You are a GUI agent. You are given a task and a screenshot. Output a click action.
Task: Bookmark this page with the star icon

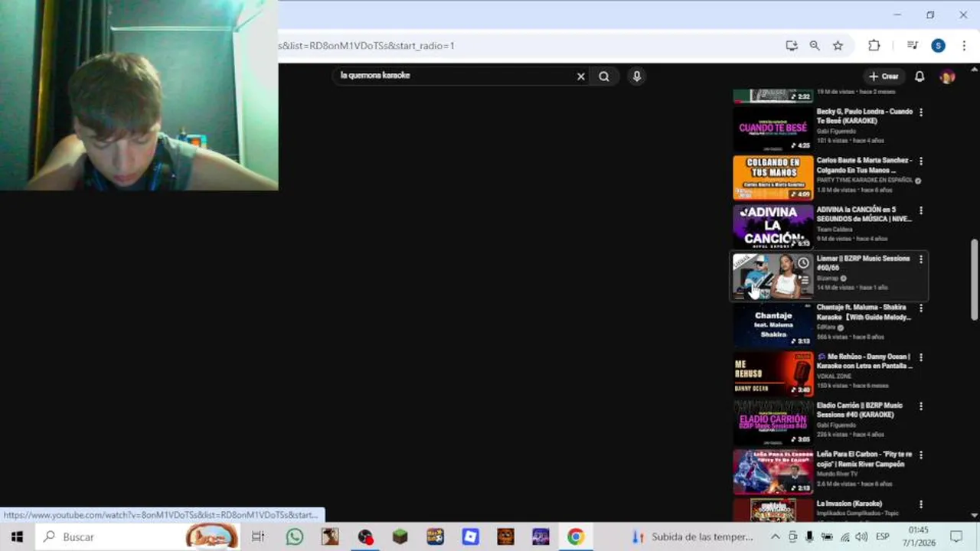(838, 46)
